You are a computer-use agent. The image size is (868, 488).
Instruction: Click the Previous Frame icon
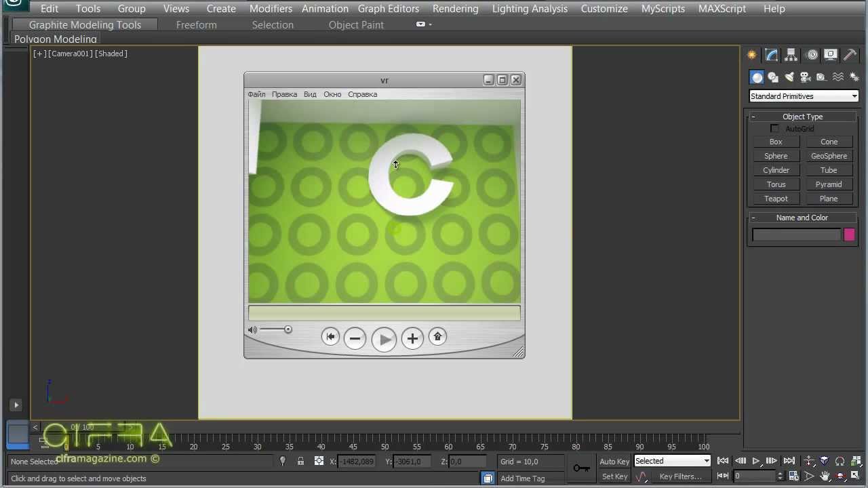tap(740, 461)
